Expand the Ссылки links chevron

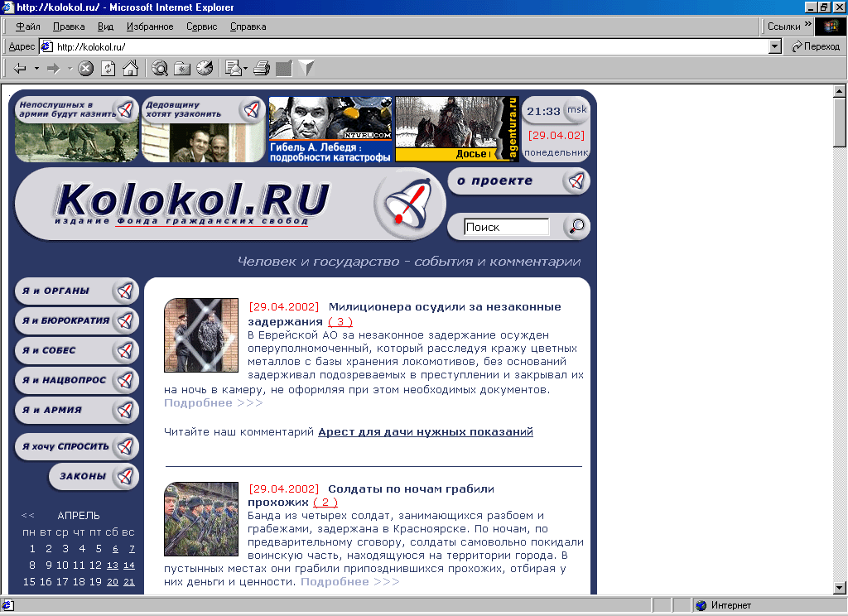[808, 24]
